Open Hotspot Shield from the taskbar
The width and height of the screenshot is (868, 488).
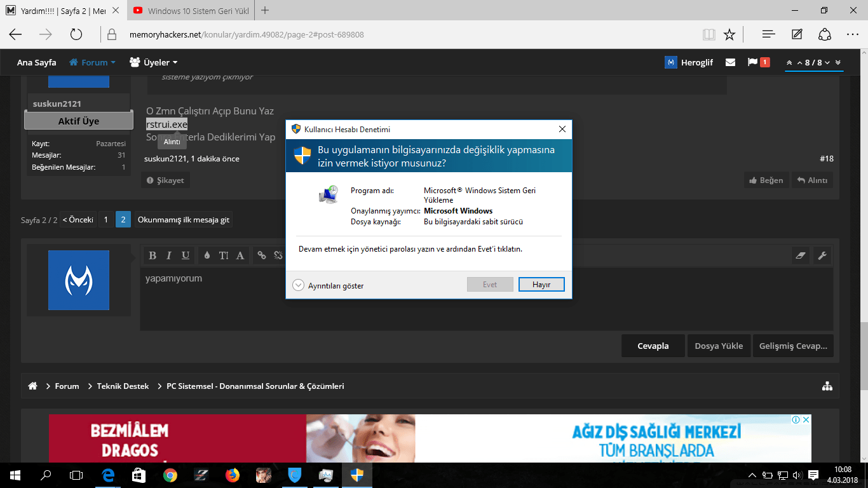[294, 475]
